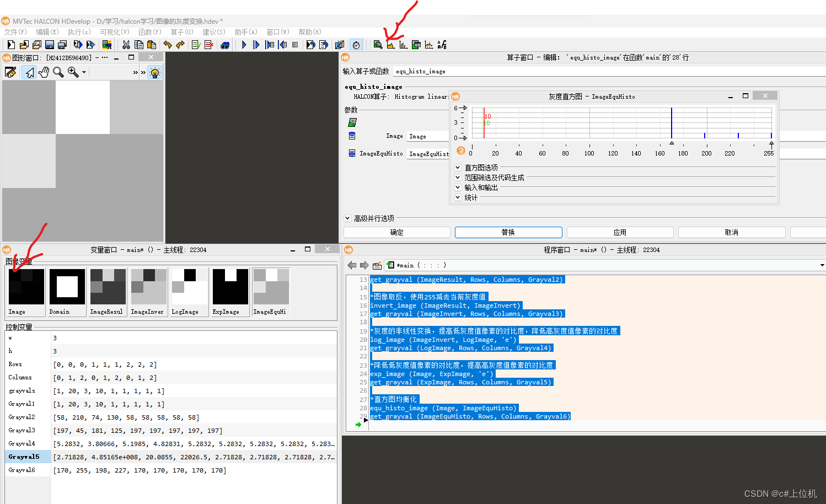Image resolution: width=826 pixels, height=504 pixels.
Task: Select the Grayval6 control variable row
Action: [171, 470]
